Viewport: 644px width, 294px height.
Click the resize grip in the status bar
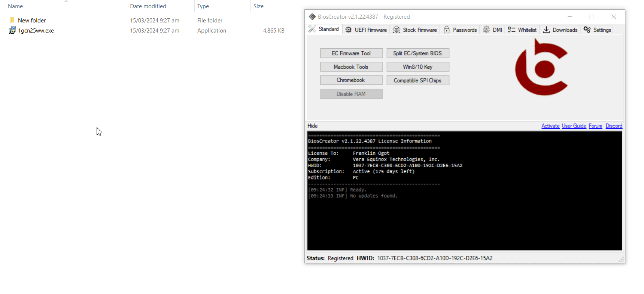pyautogui.click(x=621, y=259)
